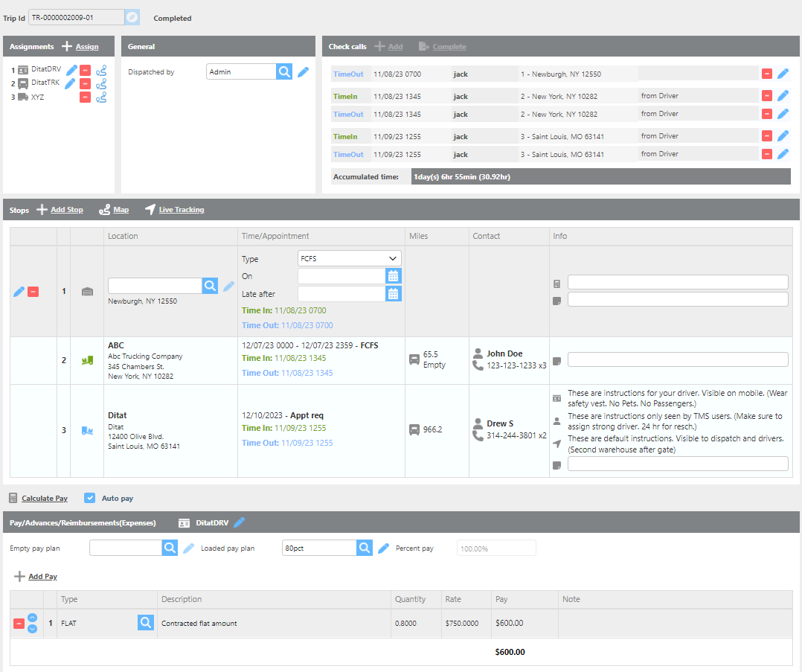
Task: Open calendar picker for On date
Action: pyautogui.click(x=394, y=276)
